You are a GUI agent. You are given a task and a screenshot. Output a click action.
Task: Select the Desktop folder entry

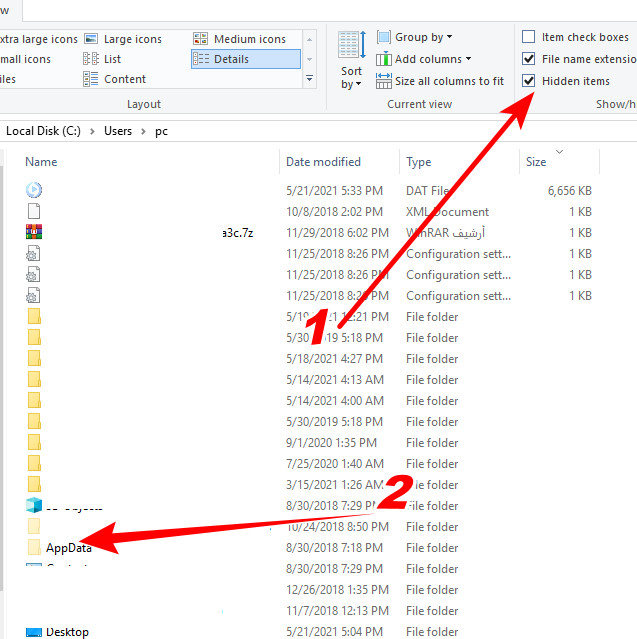[x=67, y=632]
